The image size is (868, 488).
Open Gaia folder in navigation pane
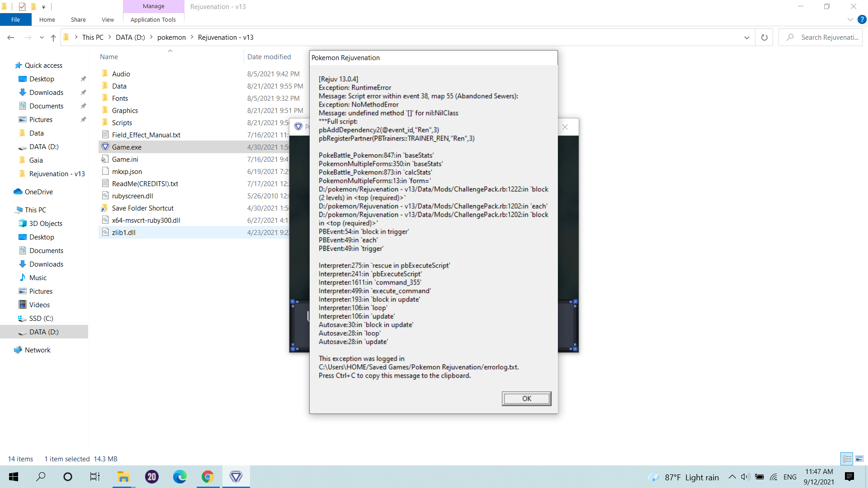coord(36,160)
